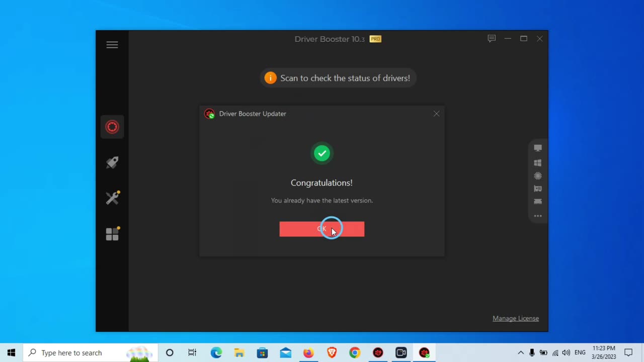The image size is (644, 362).
Task: Open the Action Center grid section
Action: tap(113, 234)
